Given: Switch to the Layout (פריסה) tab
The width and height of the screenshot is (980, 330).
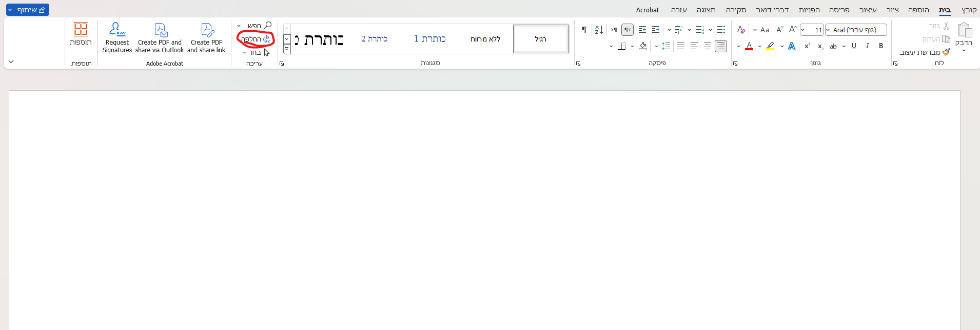Looking at the screenshot, I should pyautogui.click(x=839, y=10).
